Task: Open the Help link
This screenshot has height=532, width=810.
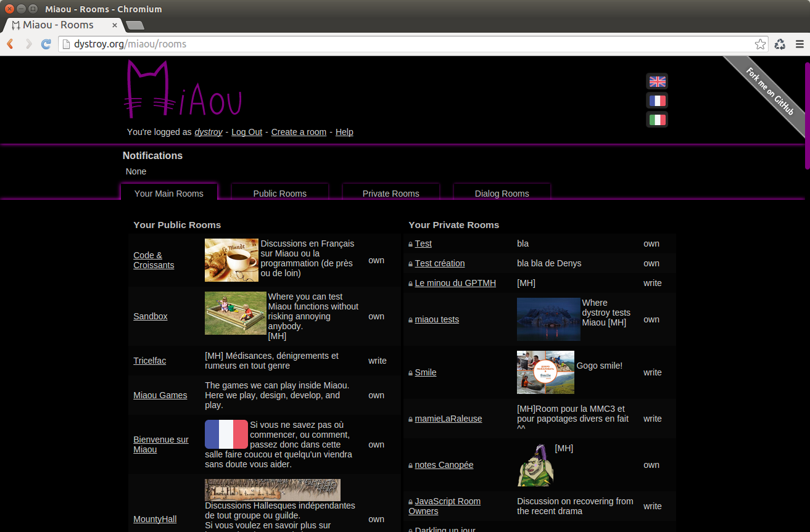Action: pyautogui.click(x=344, y=132)
